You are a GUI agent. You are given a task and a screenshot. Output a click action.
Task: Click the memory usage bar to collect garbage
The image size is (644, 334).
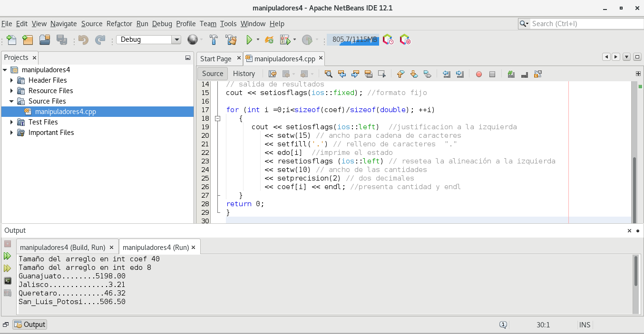(352, 40)
